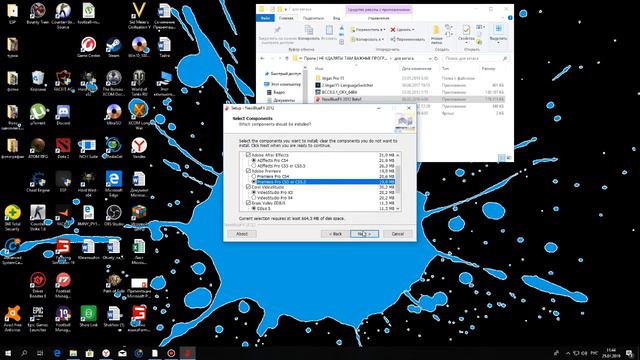Select the OBS Studio desktop icon
The height and width of the screenshot is (360, 640).
[113, 216]
